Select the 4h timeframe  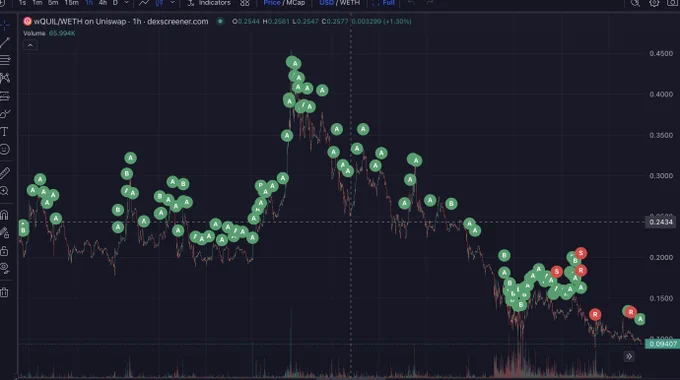[x=103, y=3]
